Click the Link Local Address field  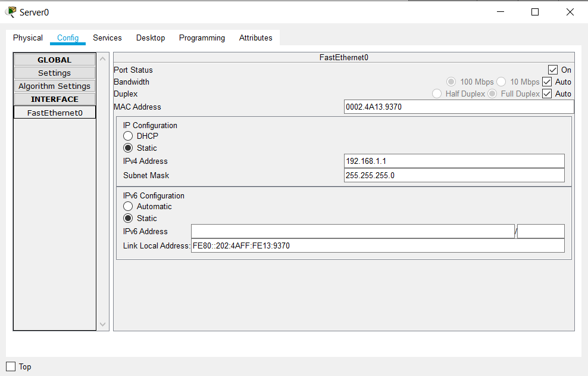378,246
